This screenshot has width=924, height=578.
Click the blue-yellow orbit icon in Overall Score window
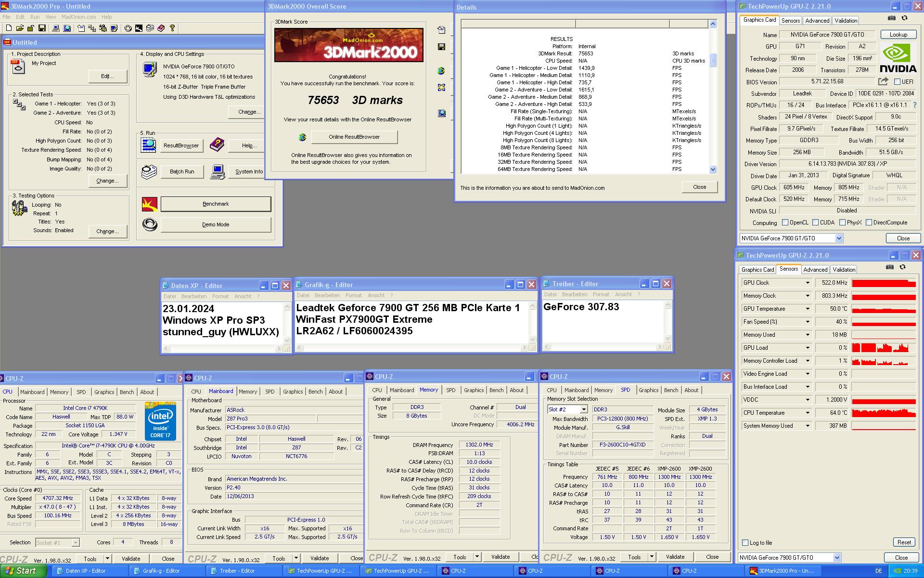click(x=441, y=88)
